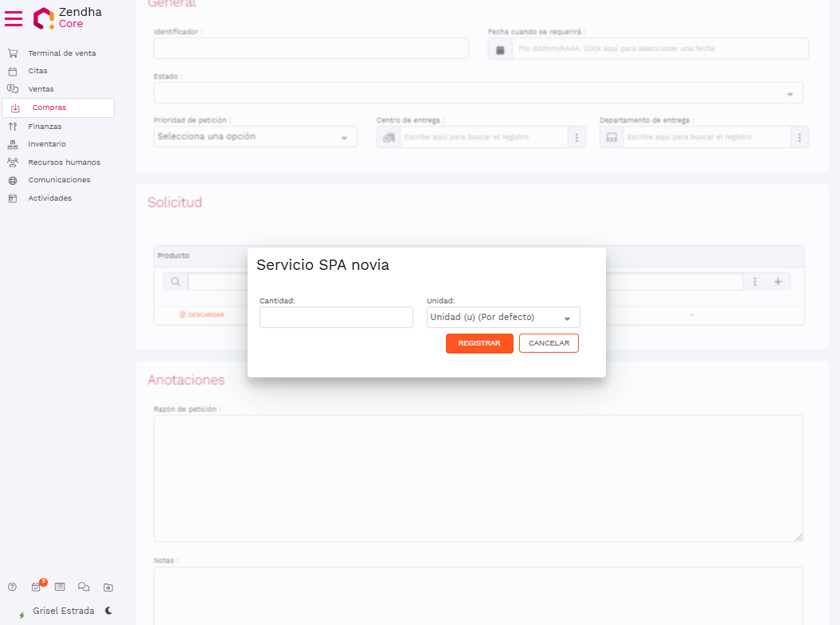The image size is (840, 625).
Task: Click the folder settings icon
Action: tap(108, 588)
